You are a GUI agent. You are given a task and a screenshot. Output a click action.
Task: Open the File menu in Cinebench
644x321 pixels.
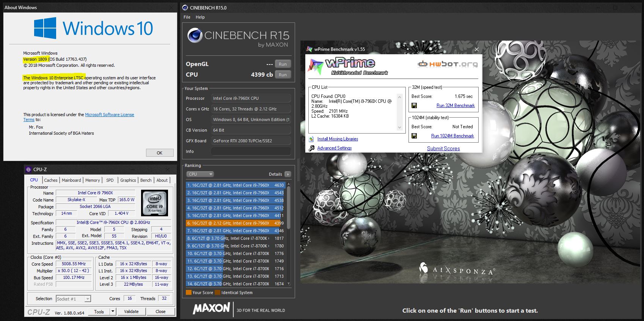click(187, 17)
